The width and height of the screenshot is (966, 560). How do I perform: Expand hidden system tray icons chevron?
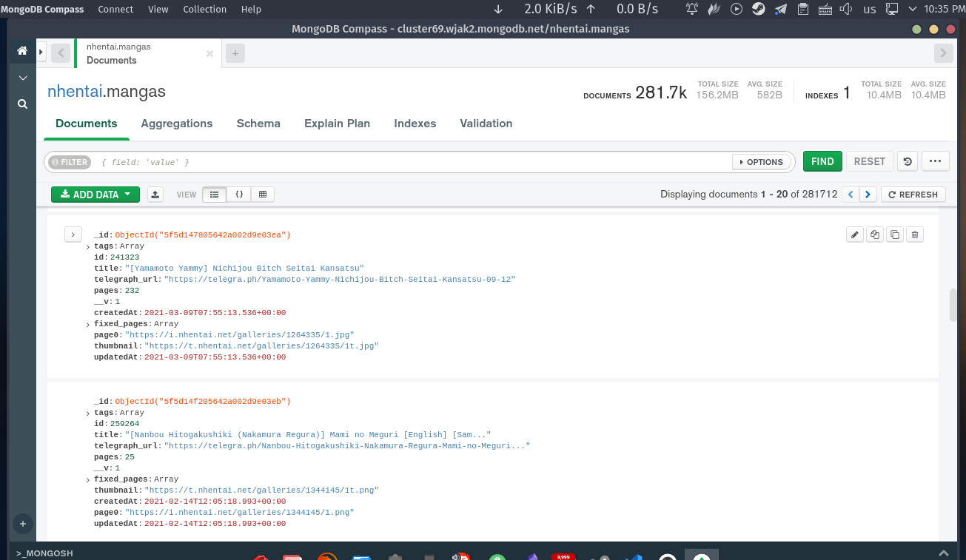(x=911, y=9)
